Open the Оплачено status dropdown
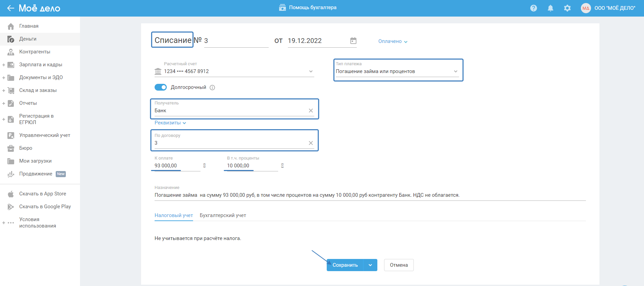Viewport: 644px width, 286px height. click(393, 41)
